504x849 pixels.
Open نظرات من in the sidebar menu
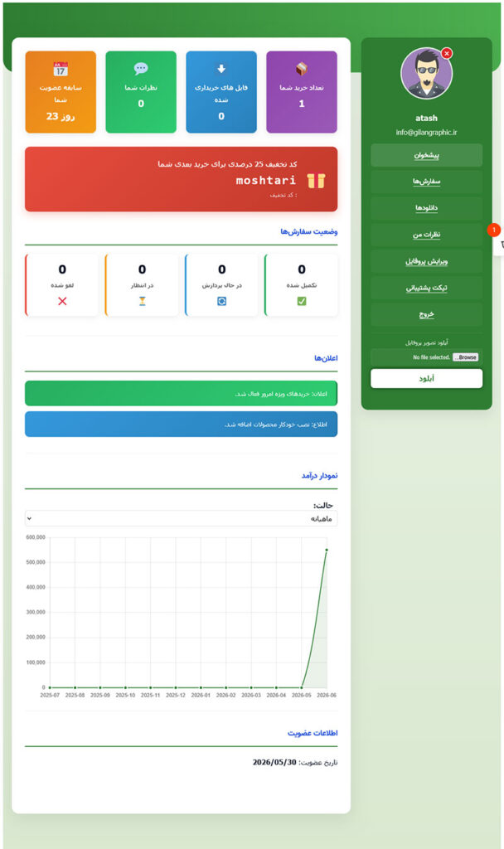click(x=427, y=235)
